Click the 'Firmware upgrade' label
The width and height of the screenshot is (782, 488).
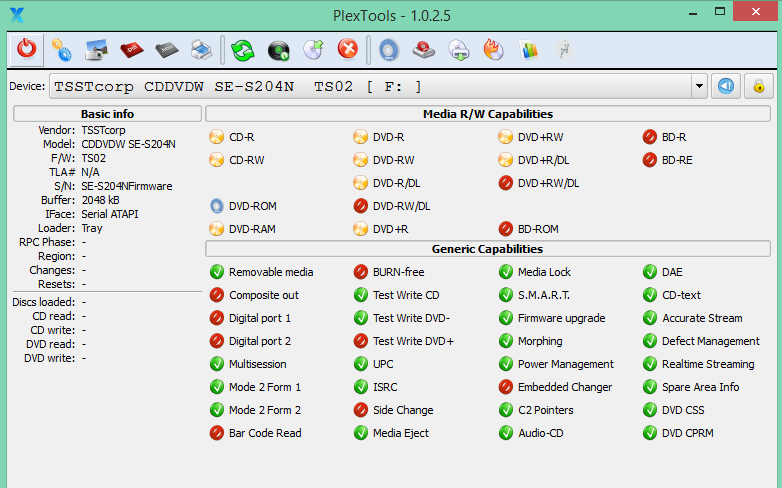(x=562, y=318)
